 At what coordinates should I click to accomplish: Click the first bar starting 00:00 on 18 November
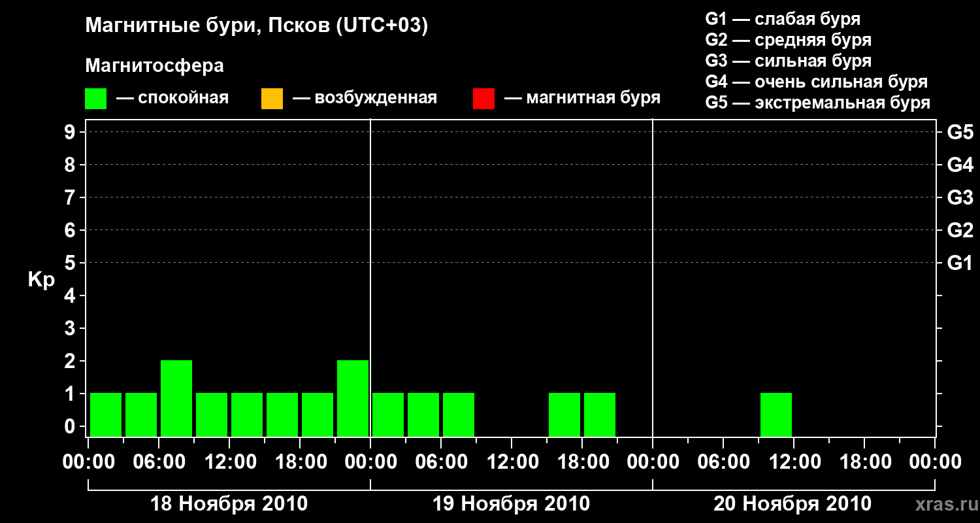coord(106,414)
